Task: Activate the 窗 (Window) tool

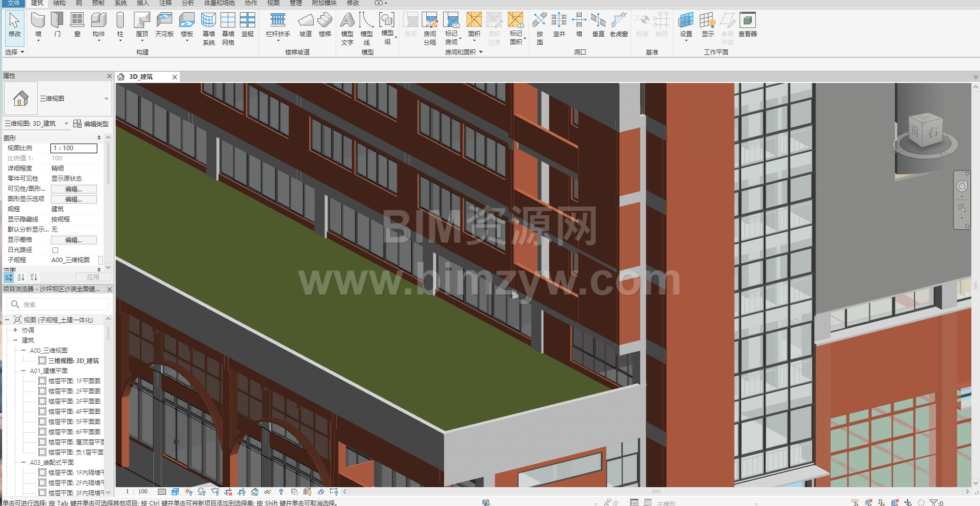Action: pos(77,25)
